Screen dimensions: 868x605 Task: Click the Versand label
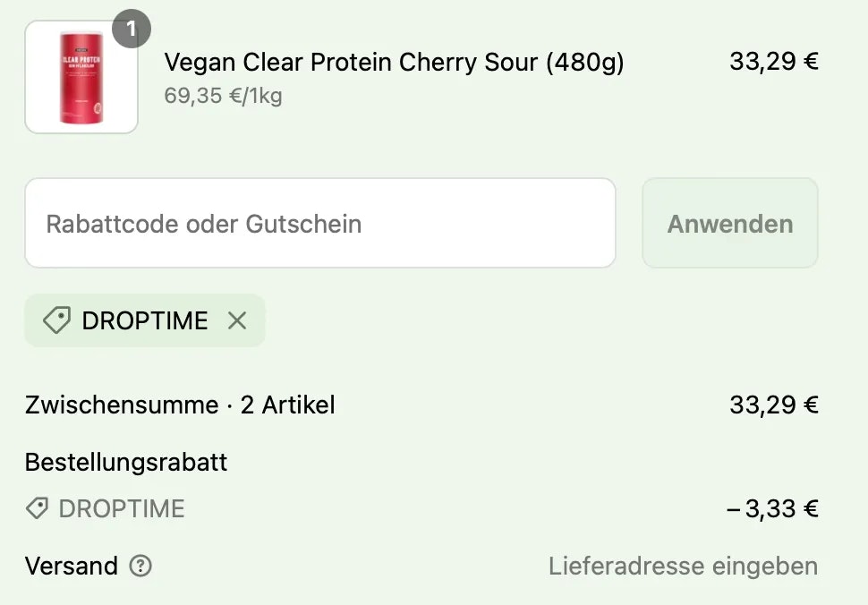click(x=72, y=566)
